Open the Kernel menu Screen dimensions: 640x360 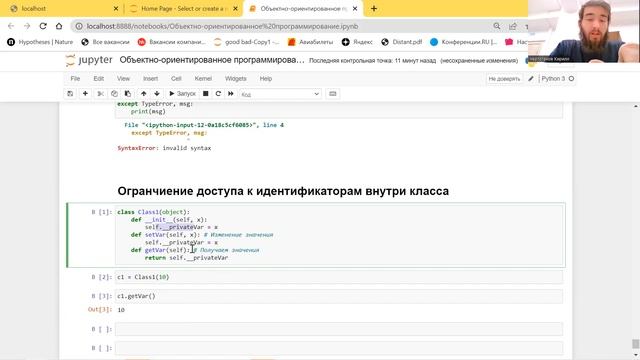(x=203, y=78)
